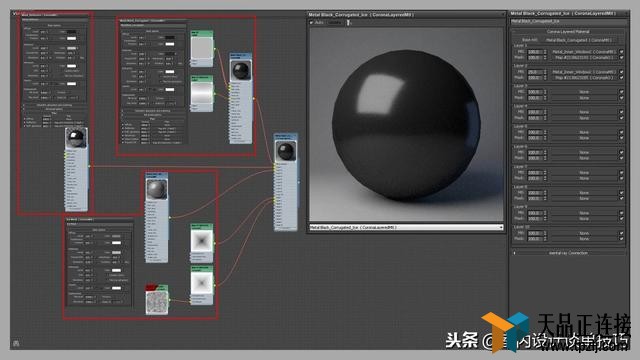Click the leftmost material node's sphere thumbnail
The image size is (640, 360).
76,138
